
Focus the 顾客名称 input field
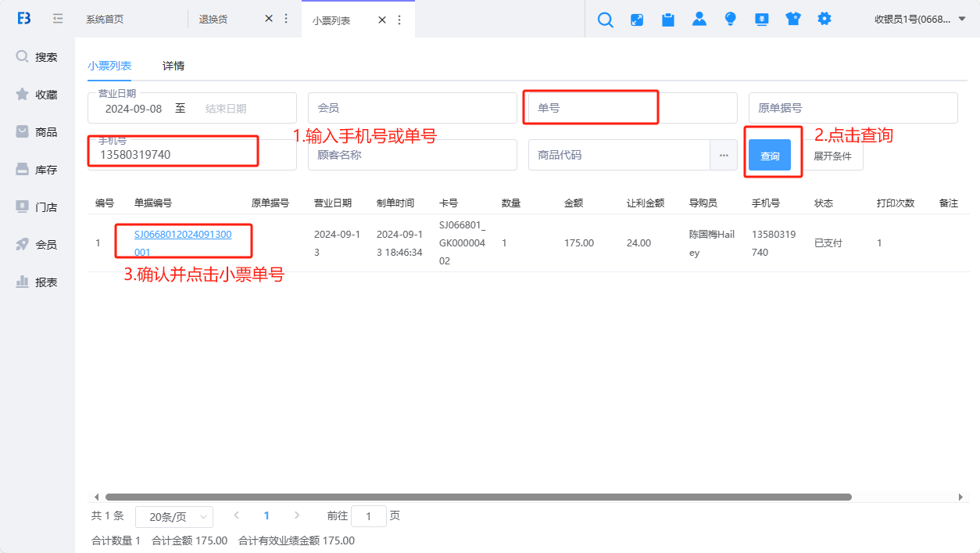click(x=413, y=155)
